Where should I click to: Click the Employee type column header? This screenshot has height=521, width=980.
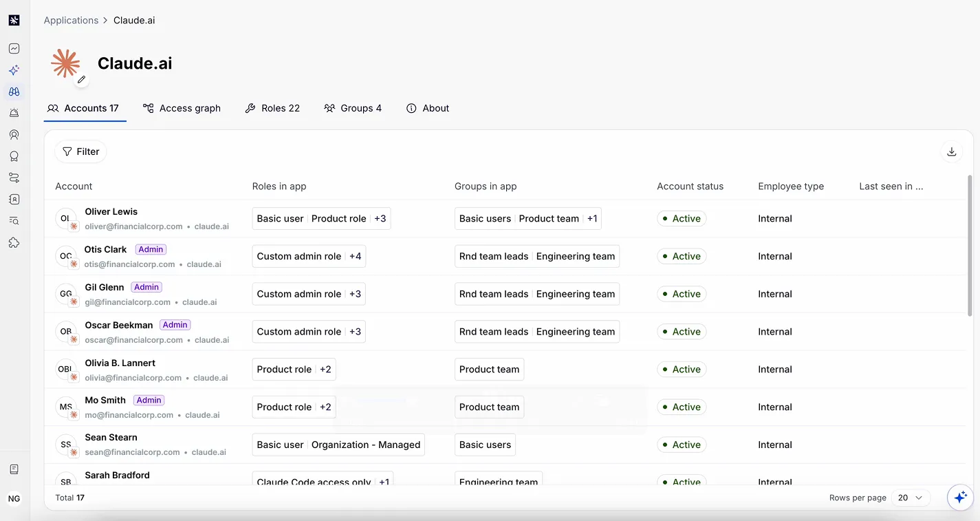pyautogui.click(x=791, y=187)
